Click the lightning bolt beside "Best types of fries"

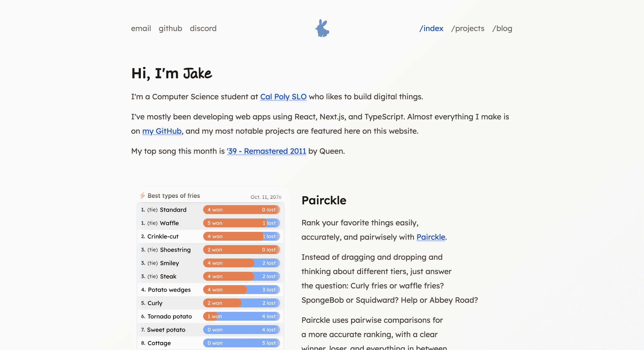(x=143, y=196)
